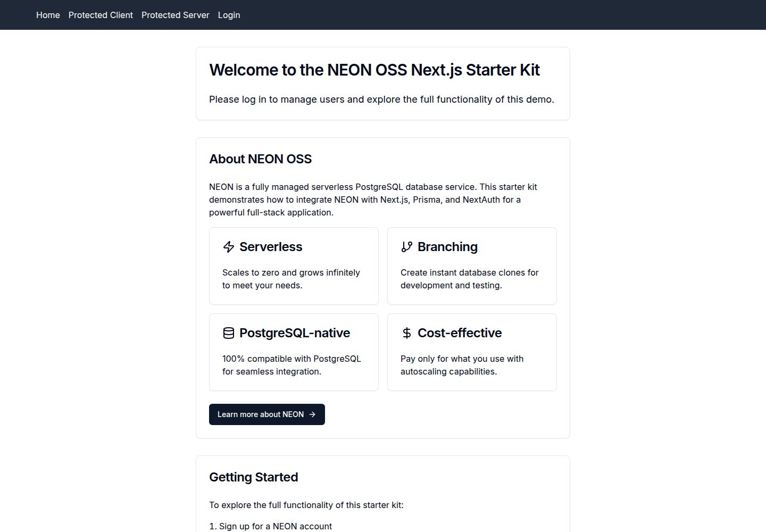
Task: Click 'Pay only for what you use' description
Action: click(x=462, y=365)
